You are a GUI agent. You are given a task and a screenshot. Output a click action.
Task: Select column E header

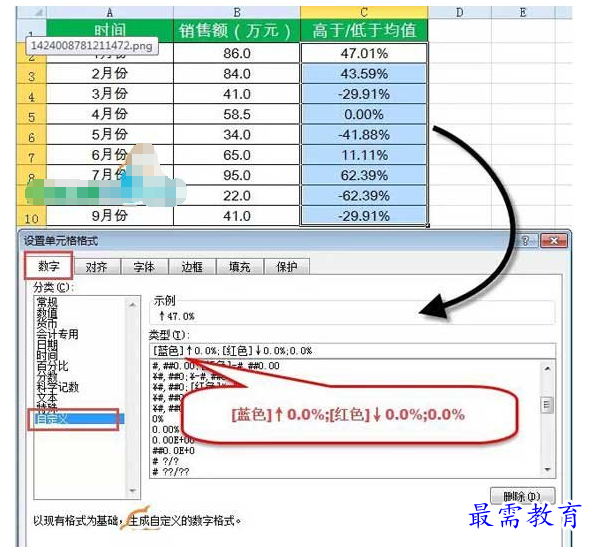[523, 12]
